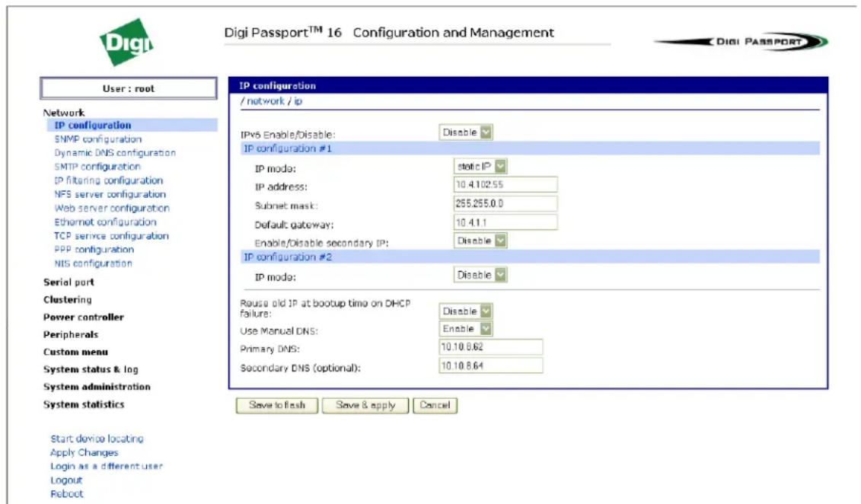This screenshot has width=861, height=504.
Task: Open PPP configuration
Action: coord(94,250)
